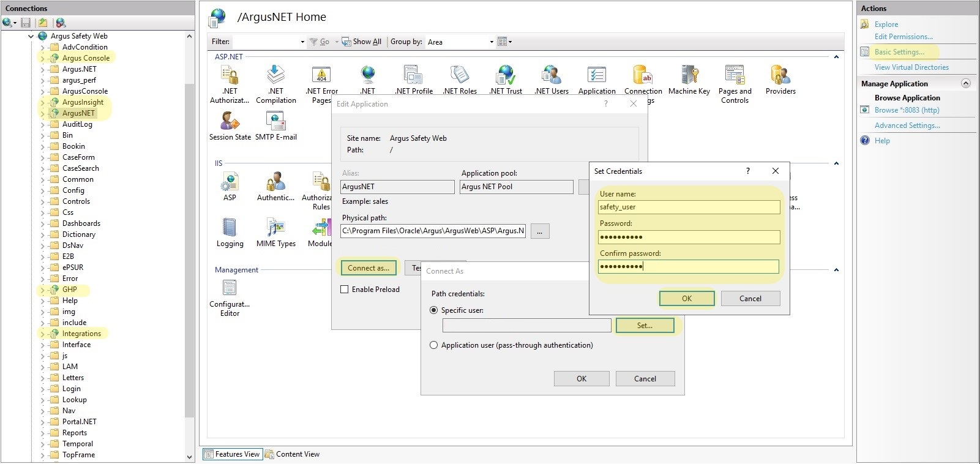Open the SMTP E-mail feature

click(x=276, y=126)
